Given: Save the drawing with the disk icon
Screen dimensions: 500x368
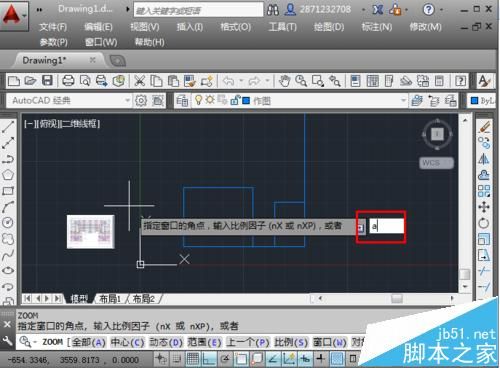Looking at the screenshot, I should 47,81.
